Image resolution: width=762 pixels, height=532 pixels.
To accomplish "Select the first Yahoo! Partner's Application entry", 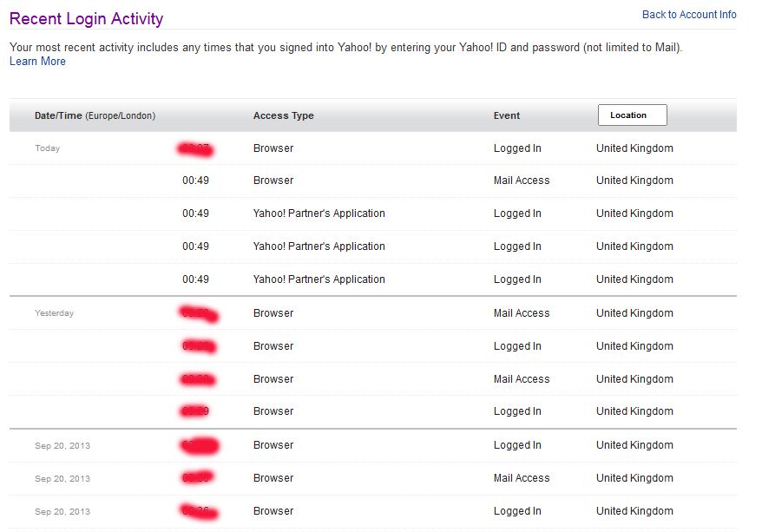I will click(319, 213).
